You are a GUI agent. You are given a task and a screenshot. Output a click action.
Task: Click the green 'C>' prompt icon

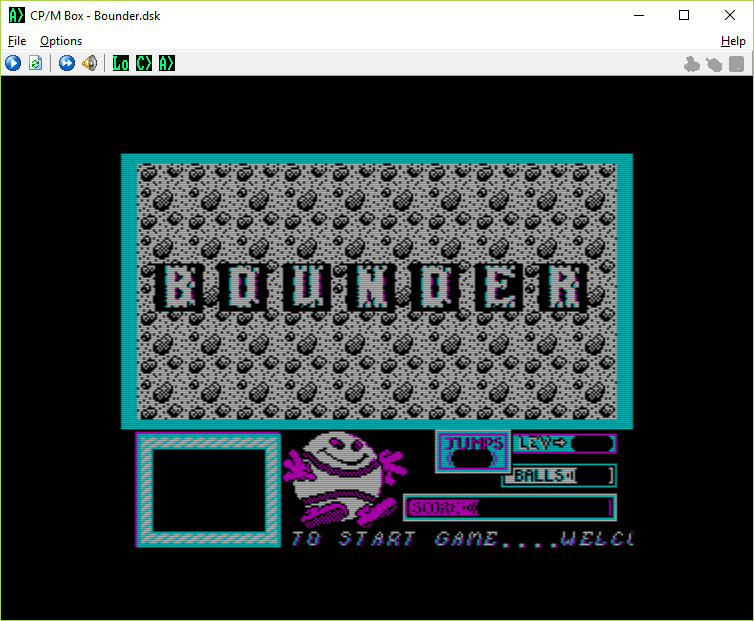[144, 63]
